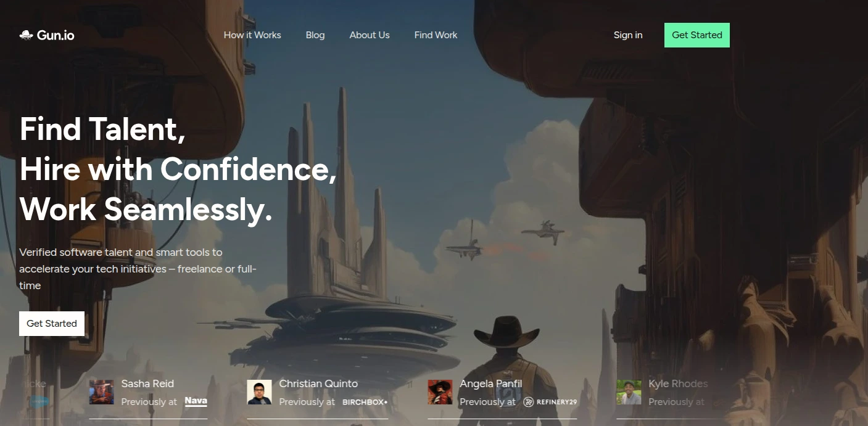Screen dimensions: 868x426
Task: Click the Find Talent headline line
Action: 102,129
